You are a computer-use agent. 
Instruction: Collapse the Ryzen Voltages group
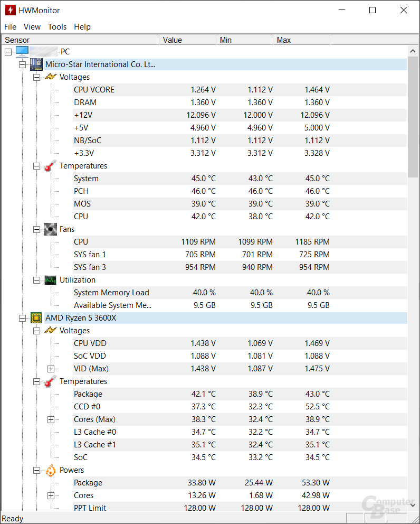coord(36,331)
